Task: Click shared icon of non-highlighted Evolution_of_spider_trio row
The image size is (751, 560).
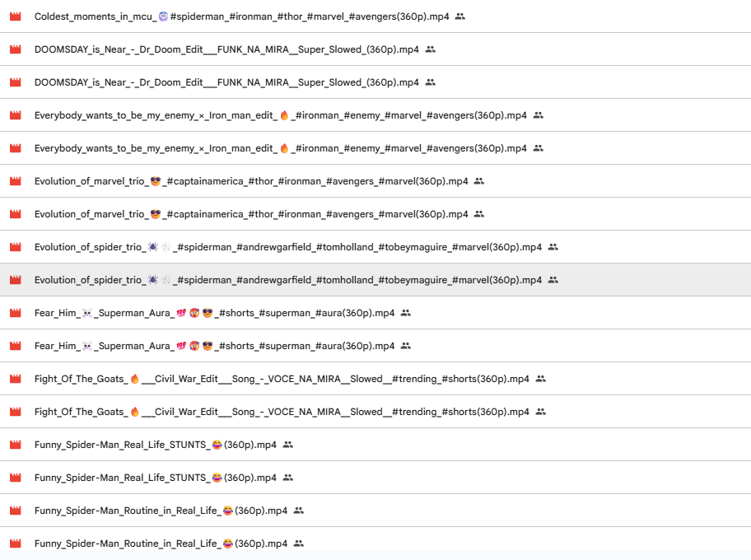Action: (x=553, y=247)
